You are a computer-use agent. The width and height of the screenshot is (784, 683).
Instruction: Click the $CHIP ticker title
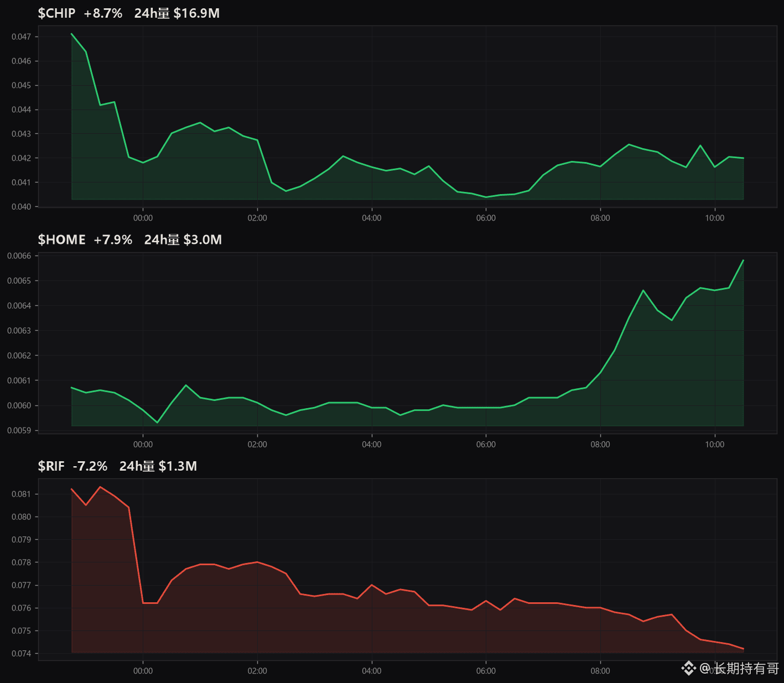[56, 13]
